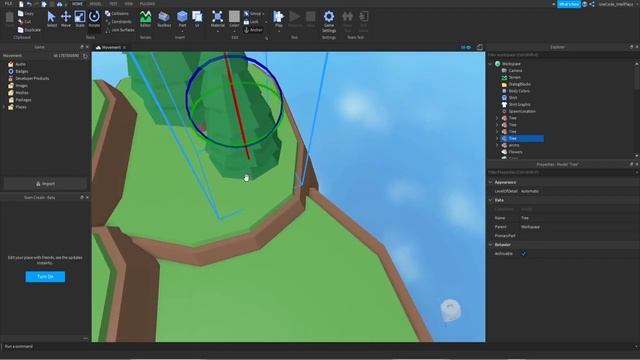Switch to the TEST ribbon tab
This screenshot has height=360, width=640.
(x=113, y=4)
